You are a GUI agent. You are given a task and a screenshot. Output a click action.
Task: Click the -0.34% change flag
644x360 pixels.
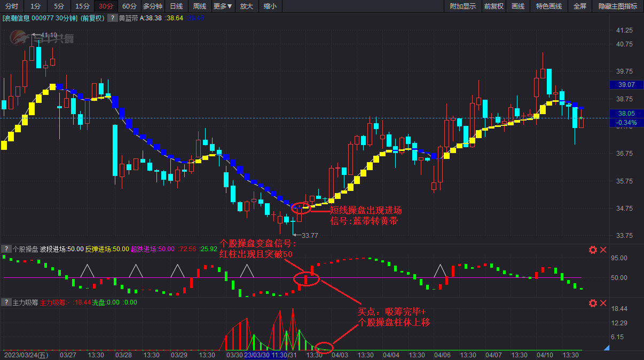[626, 123]
